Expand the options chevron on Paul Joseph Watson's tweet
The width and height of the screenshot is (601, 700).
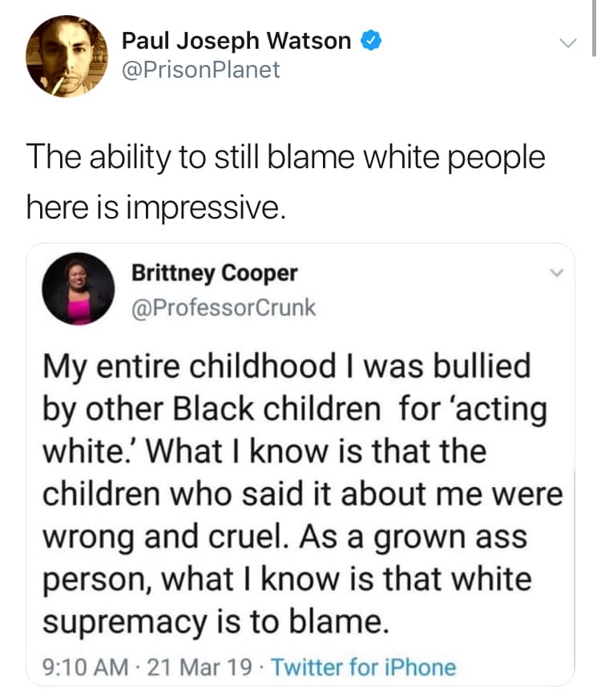click(567, 42)
